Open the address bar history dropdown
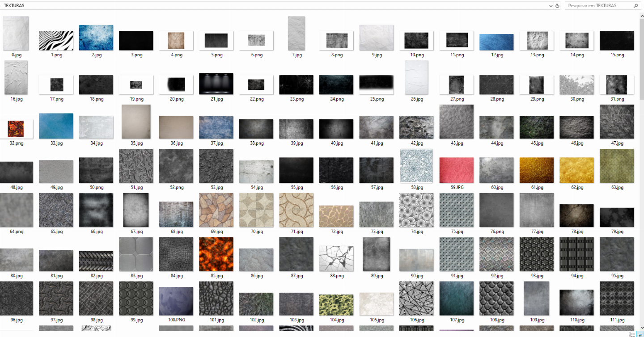This screenshot has width=644, height=337. pyautogui.click(x=551, y=6)
